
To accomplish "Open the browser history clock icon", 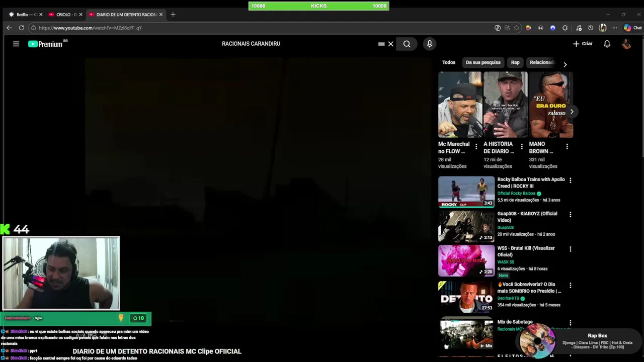I will coord(591,28).
